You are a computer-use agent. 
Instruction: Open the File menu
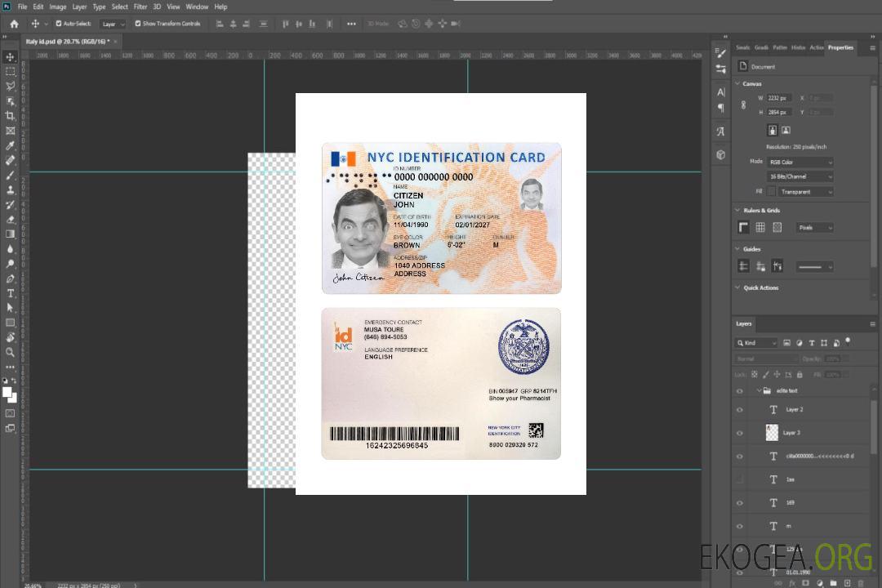(23, 7)
